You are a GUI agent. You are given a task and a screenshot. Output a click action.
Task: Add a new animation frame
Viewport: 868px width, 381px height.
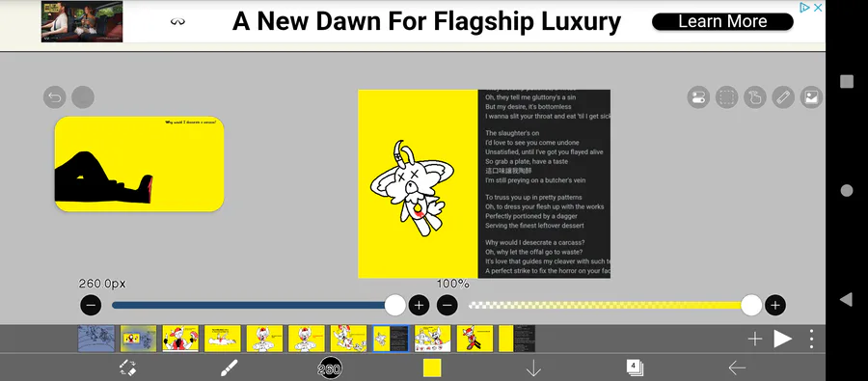(x=754, y=339)
